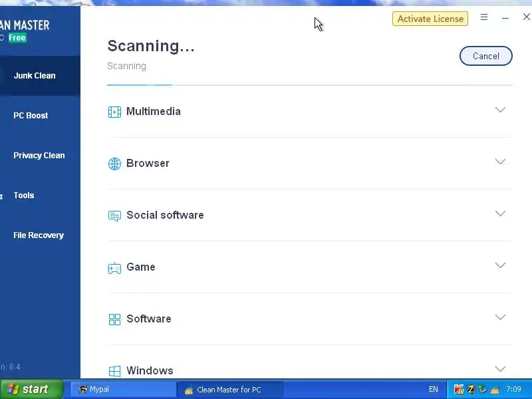Click the Scanning... heading text
Image resolution: width=532 pixels, height=399 pixels.
[151, 46]
